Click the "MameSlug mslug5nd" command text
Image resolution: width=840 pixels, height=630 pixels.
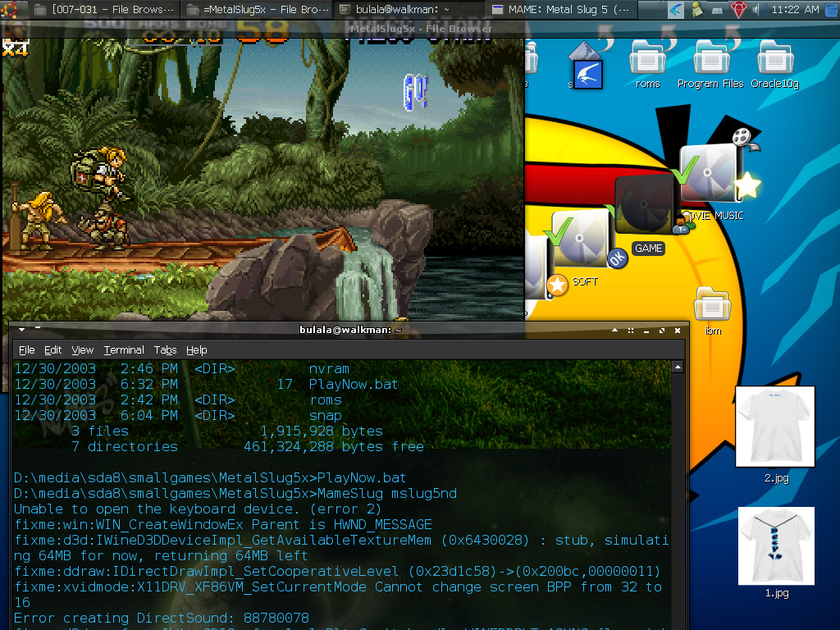coord(387,493)
